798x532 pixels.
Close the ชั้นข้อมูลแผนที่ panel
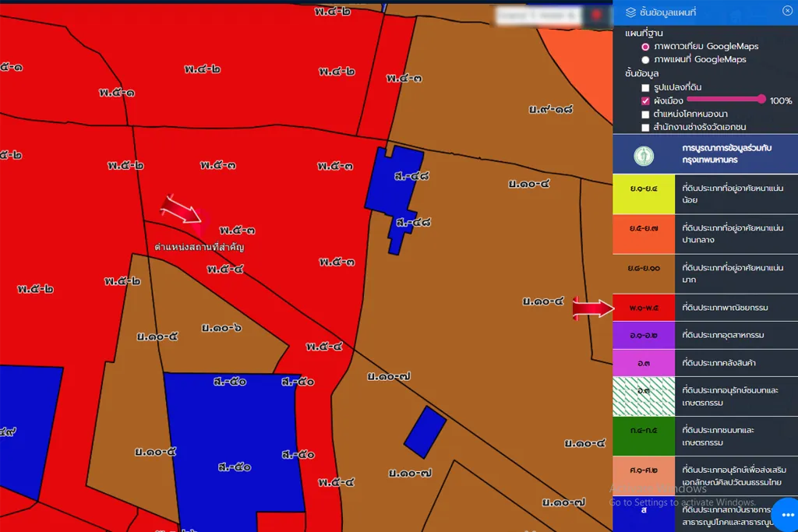(787, 11)
